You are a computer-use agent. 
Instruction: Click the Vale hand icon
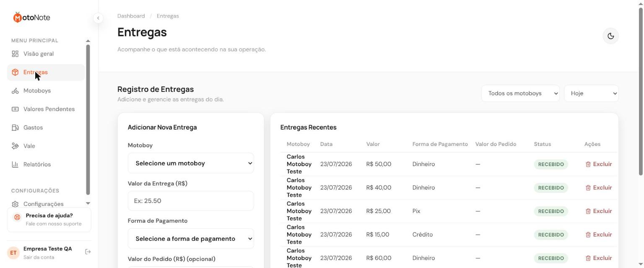[x=15, y=146]
